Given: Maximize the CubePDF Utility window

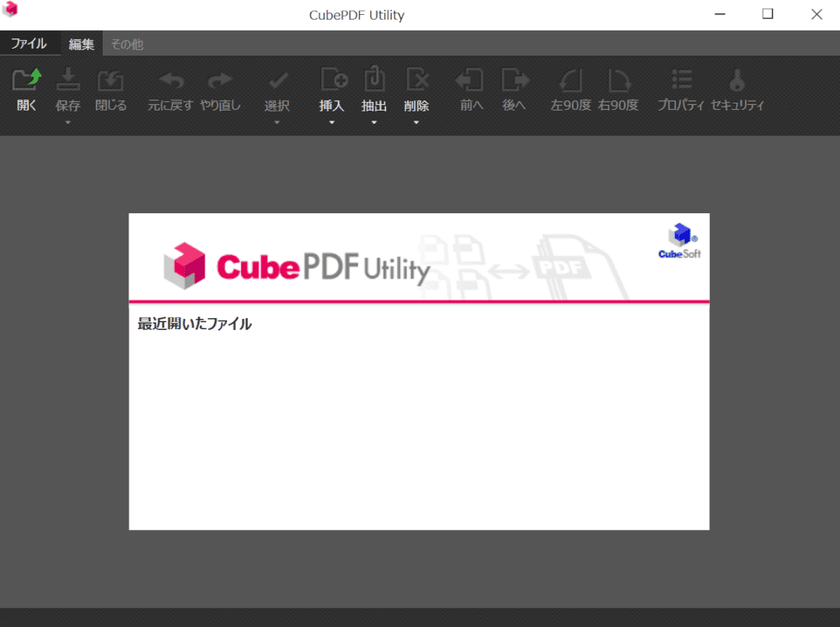Looking at the screenshot, I should (768, 14).
